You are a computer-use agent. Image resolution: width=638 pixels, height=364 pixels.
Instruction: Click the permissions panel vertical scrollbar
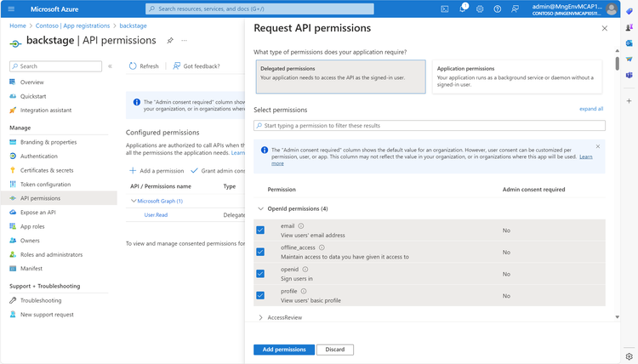(x=618, y=64)
